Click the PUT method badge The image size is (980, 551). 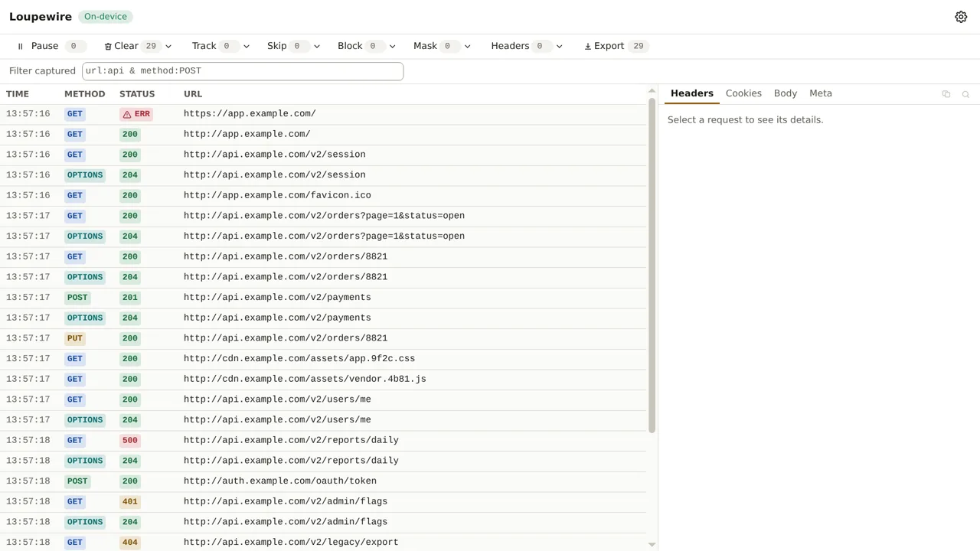[x=74, y=338]
